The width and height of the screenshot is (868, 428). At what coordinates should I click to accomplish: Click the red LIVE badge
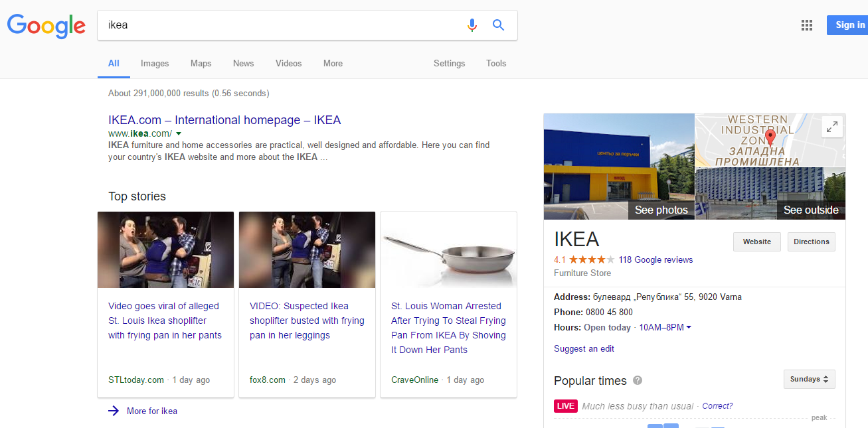coord(566,406)
